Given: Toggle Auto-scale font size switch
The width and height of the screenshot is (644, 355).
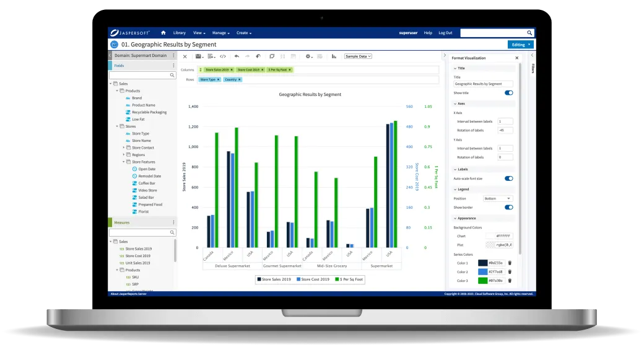Looking at the screenshot, I should coord(509,178).
